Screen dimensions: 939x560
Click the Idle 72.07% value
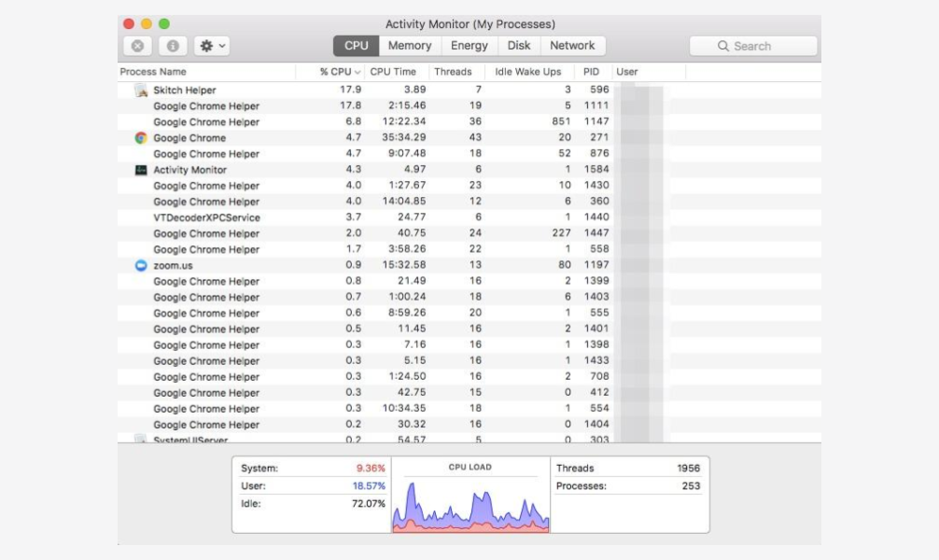369,504
